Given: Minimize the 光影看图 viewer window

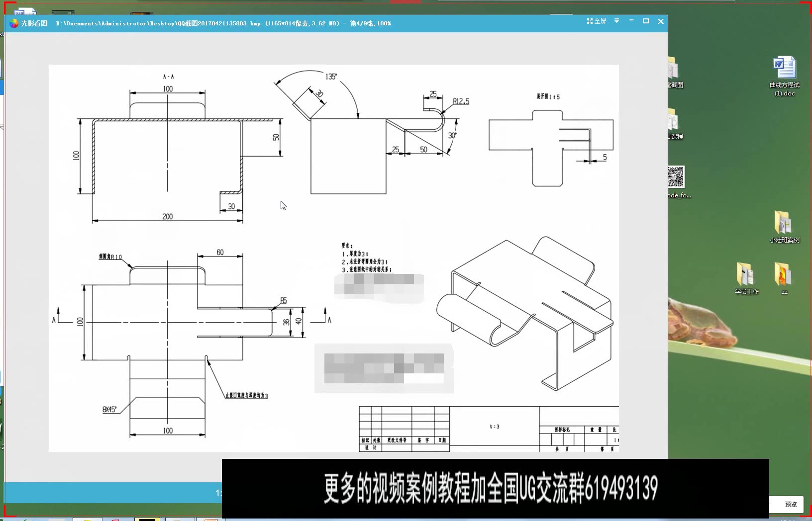Looking at the screenshot, I should (631, 21).
